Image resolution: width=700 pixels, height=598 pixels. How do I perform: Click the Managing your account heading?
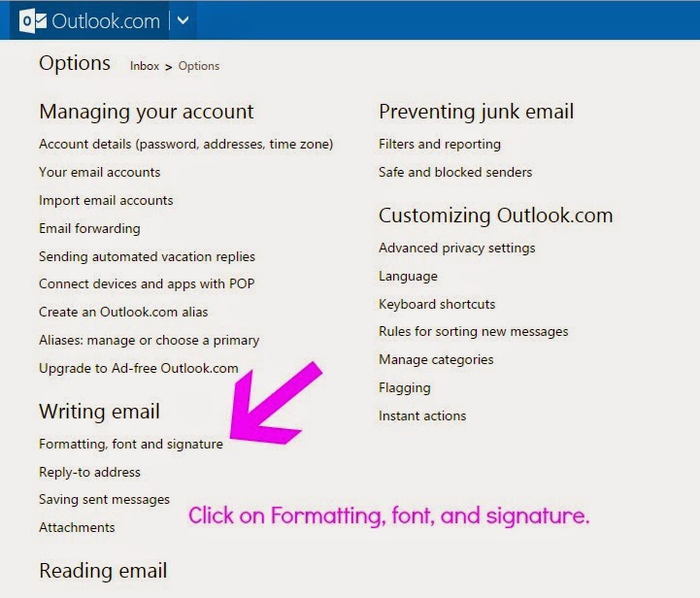pyautogui.click(x=147, y=112)
